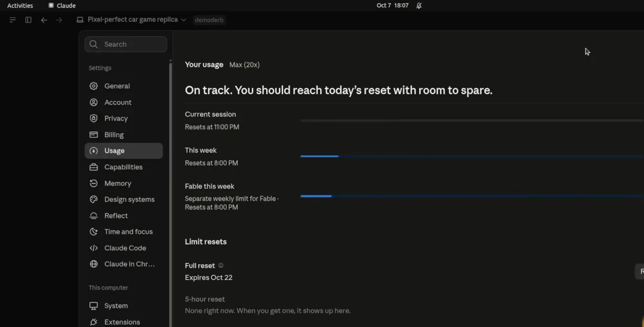Click into the settings Search field
Screen dimensions: 644x327
[x=126, y=44]
